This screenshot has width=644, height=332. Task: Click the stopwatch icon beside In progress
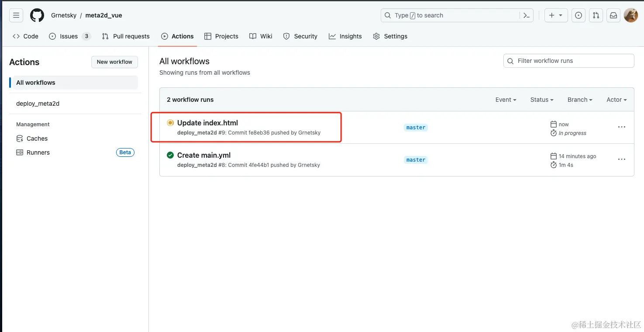pos(554,133)
